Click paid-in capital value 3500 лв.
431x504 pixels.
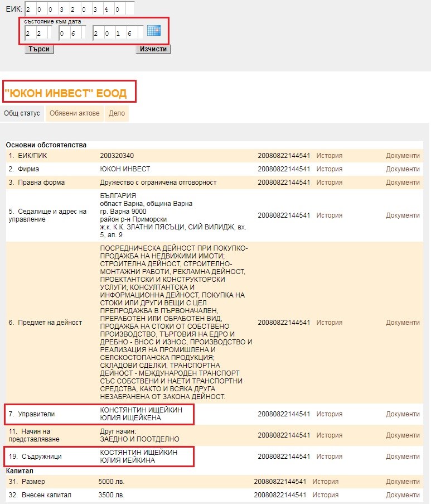coord(112,495)
